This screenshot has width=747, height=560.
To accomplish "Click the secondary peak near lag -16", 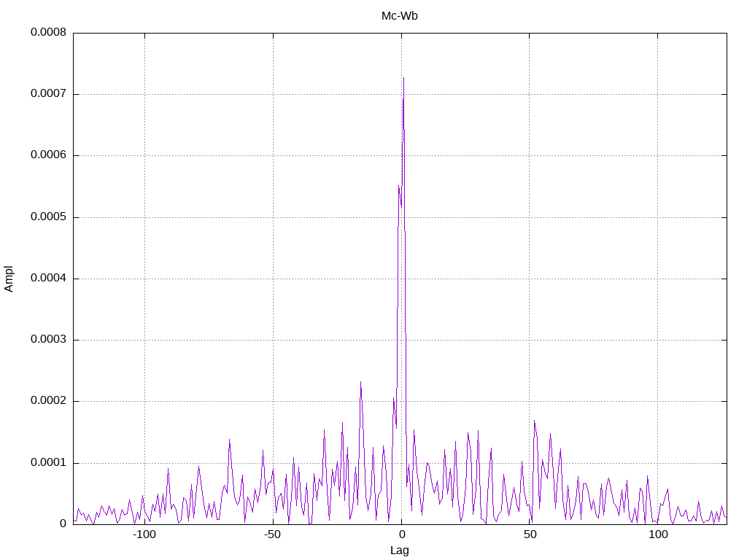I will pyautogui.click(x=360, y=382).
